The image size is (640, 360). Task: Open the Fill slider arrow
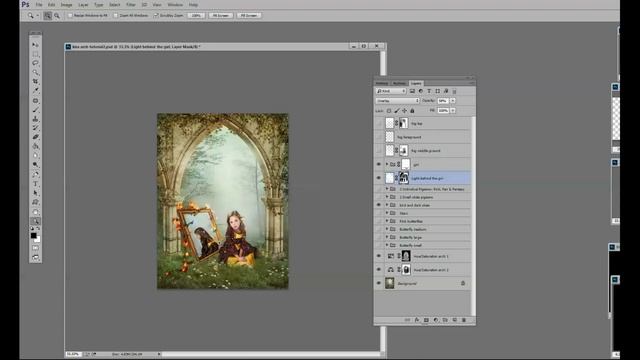(453, 111)
